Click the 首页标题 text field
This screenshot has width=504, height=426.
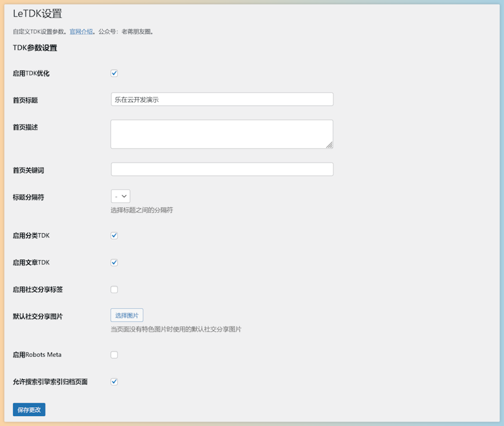(x=222, y=100)
